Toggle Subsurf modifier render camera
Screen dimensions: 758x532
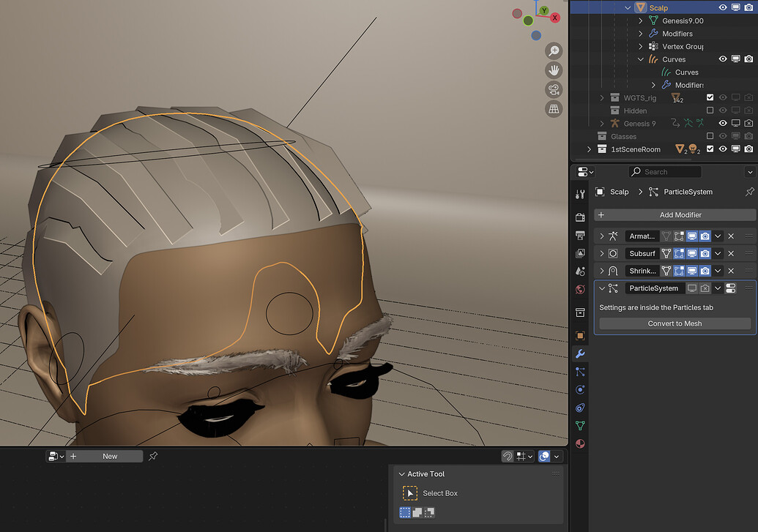(705, 253)
